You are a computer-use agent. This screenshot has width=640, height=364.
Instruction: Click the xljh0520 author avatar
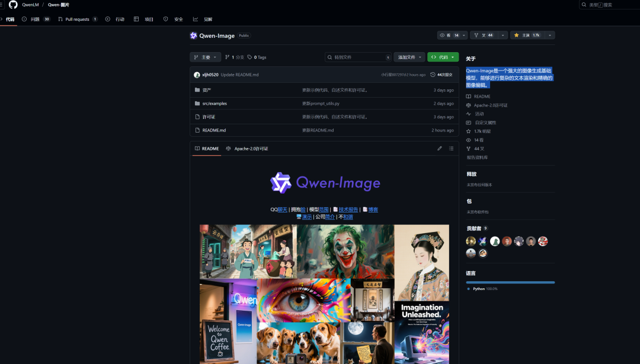(x=197, y=75)
